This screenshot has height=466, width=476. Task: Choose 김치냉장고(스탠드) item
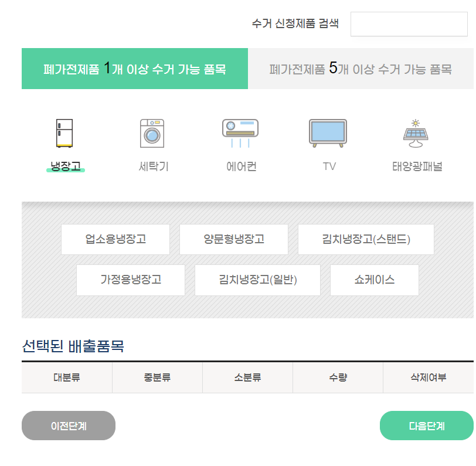coord(366,239)
